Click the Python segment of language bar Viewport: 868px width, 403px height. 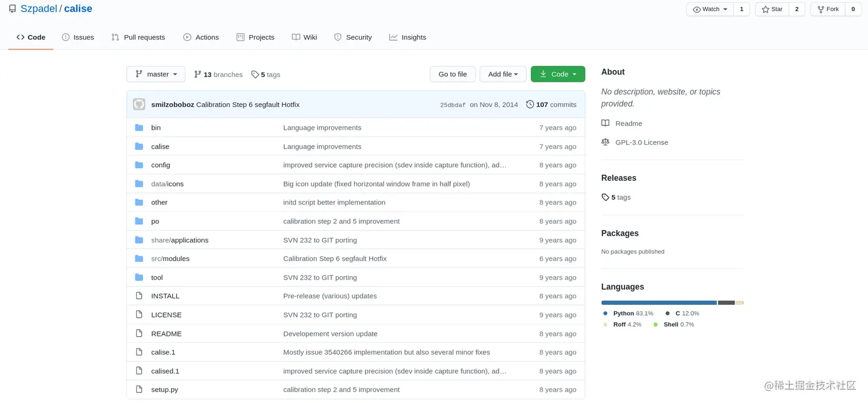coord(659,303)
